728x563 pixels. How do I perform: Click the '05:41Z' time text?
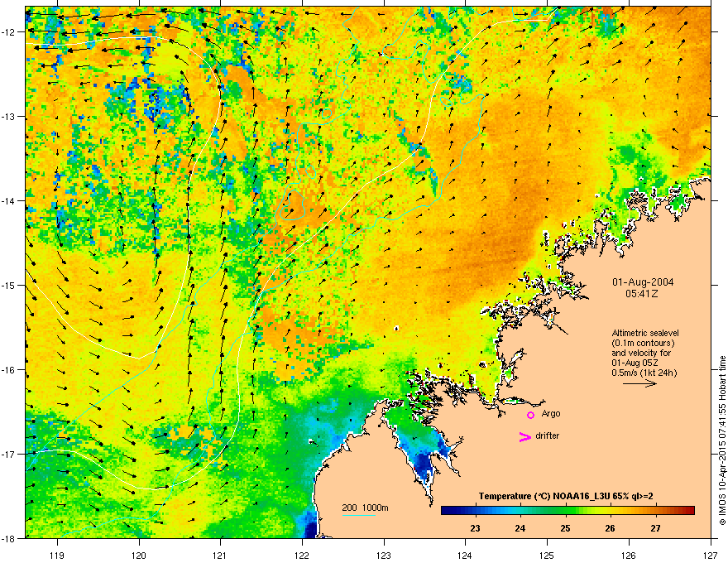642,294
